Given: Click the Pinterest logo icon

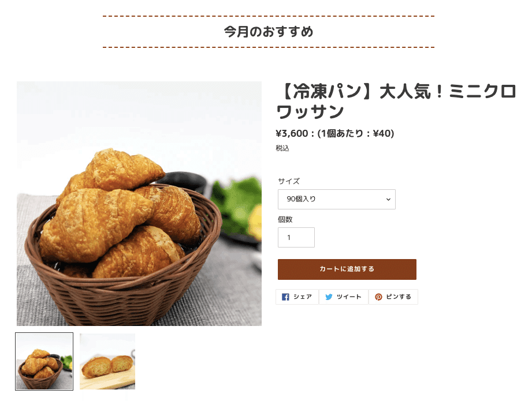Looking at the screenshot, I should 378,297.
